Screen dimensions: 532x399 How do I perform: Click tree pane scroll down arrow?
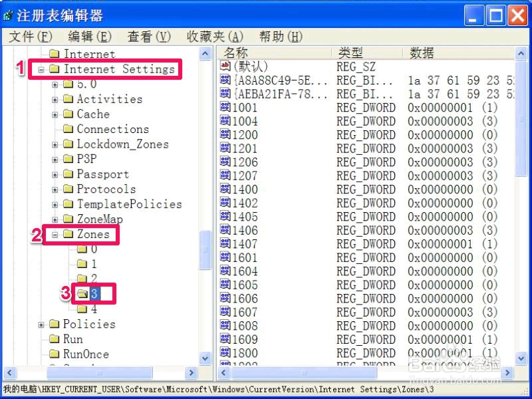pos(205,358)
